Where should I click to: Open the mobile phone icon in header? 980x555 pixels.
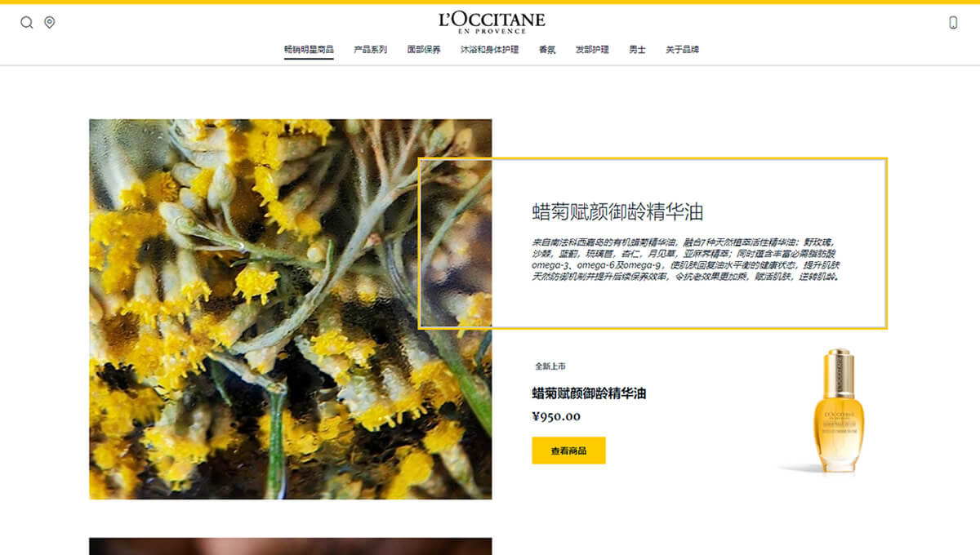pyautogui.click(x=953, y=23)
